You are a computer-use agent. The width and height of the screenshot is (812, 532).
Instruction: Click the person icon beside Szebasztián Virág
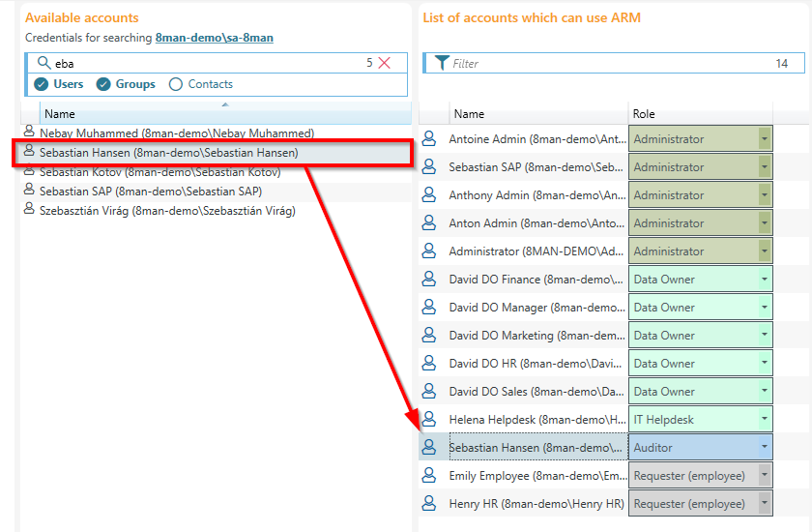29,210
